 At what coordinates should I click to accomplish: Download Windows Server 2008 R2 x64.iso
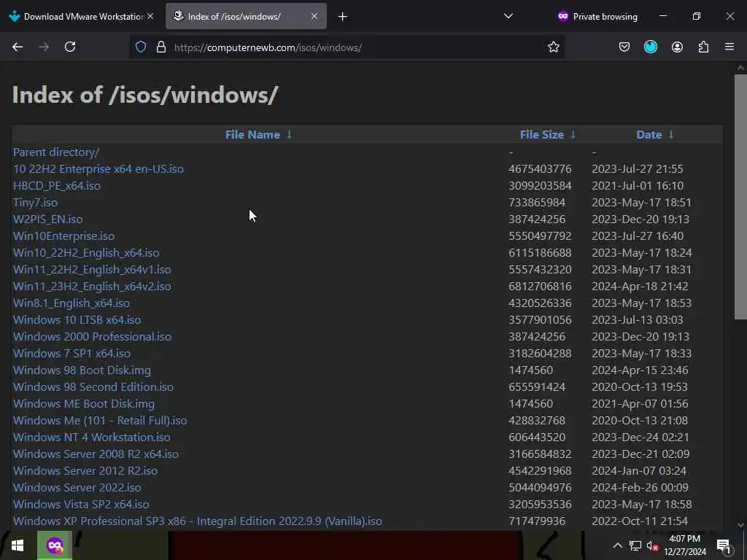(96, 454)
